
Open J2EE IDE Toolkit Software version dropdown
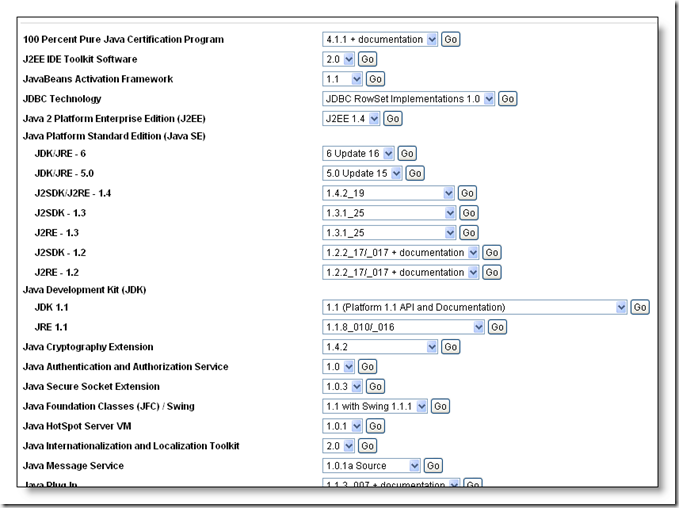[338, 59]
